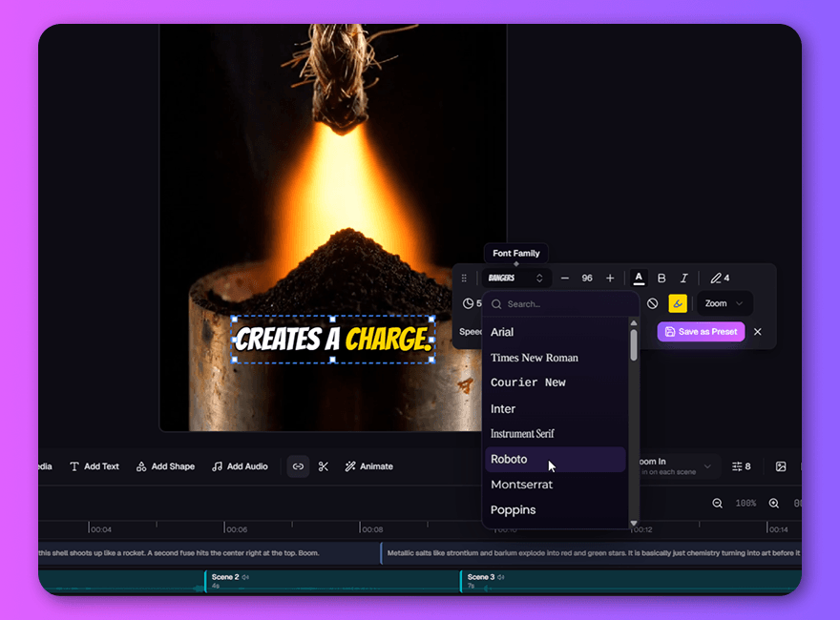This screenshot has width=840, height=620.
Task: Mute Scene 3 via speaker icon
Action: click(501, 577)
